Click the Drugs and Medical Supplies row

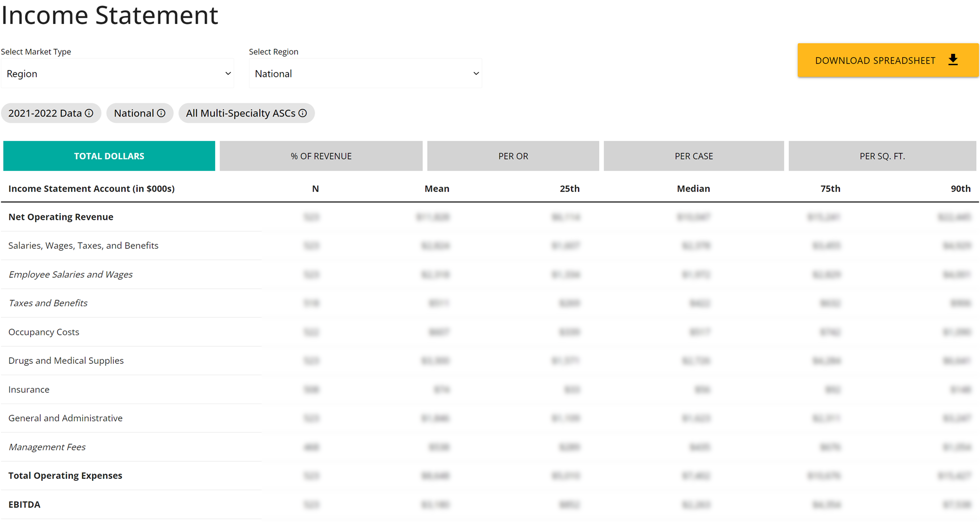point(66,360)
